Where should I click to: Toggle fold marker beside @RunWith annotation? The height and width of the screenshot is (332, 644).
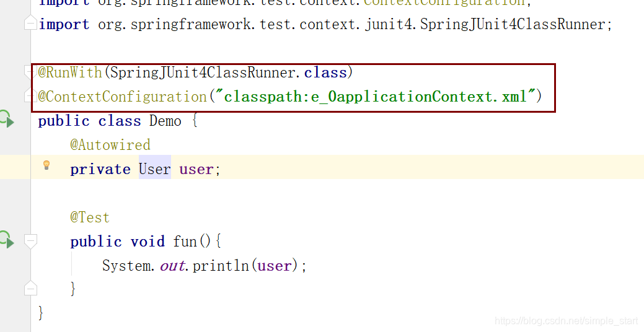click(x=30, y=72)
